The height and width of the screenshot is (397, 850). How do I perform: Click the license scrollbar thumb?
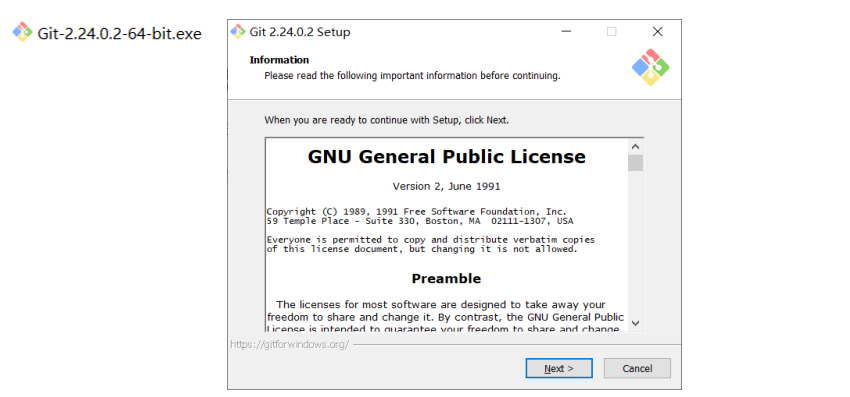coord(636,163)
